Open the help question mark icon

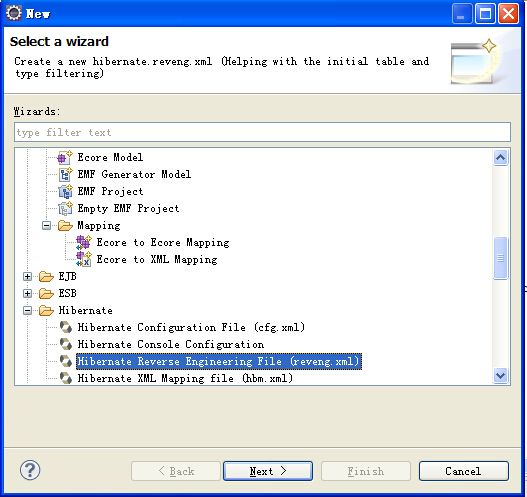[30, 470]
